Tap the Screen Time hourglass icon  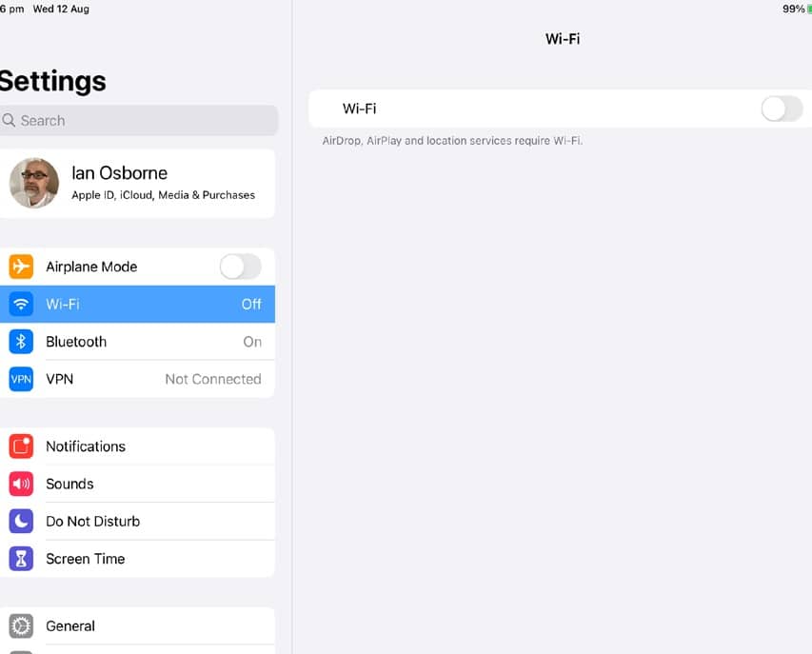pyautogui.click(x=21, y=559)
